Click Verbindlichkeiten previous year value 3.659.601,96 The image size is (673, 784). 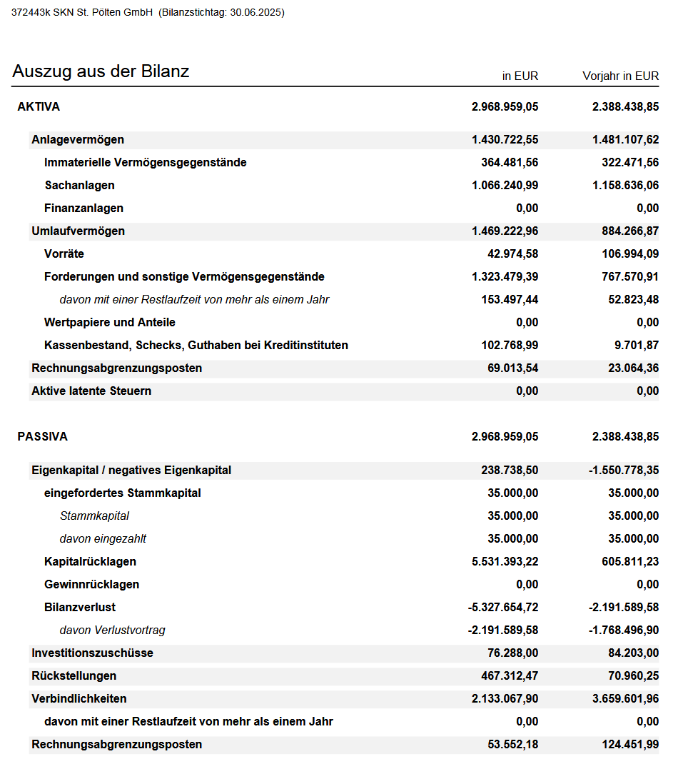(625, 699)
